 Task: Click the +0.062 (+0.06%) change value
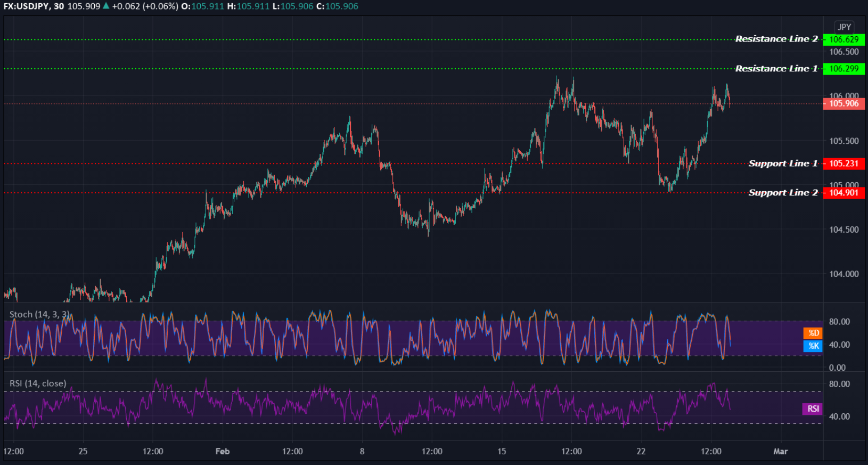pyautogui.click(x=145, y=6)
